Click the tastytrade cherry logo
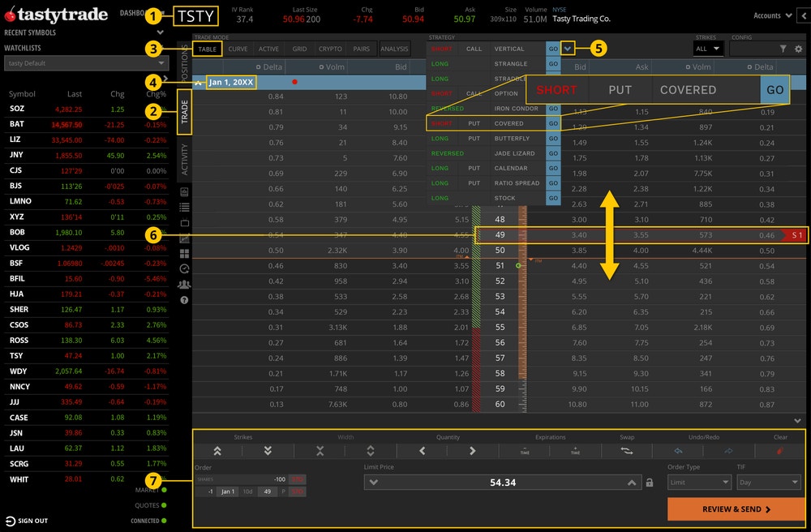 click(x=9, y=15)
